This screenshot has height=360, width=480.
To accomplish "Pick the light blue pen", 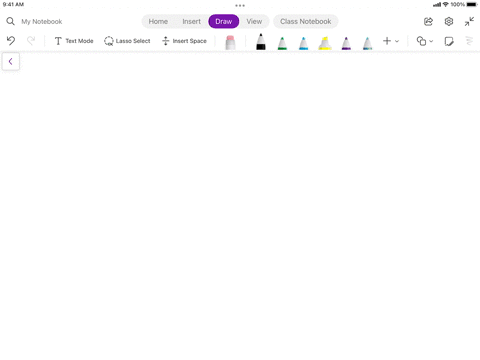I will click(x=304, y=43).
